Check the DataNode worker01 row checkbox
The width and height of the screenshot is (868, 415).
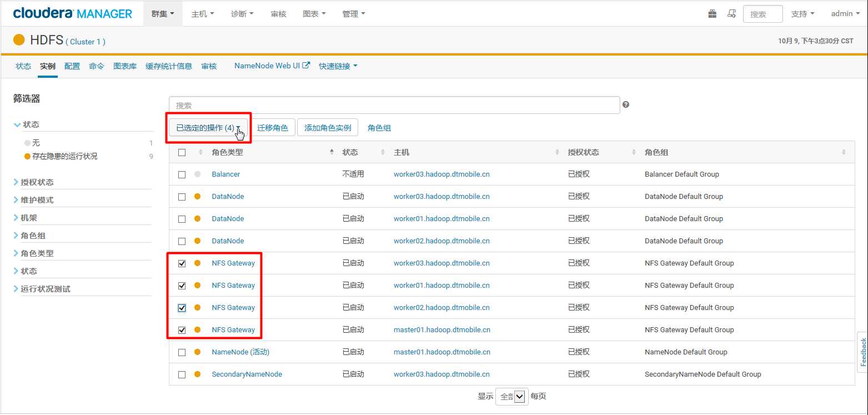coord(182,219)
